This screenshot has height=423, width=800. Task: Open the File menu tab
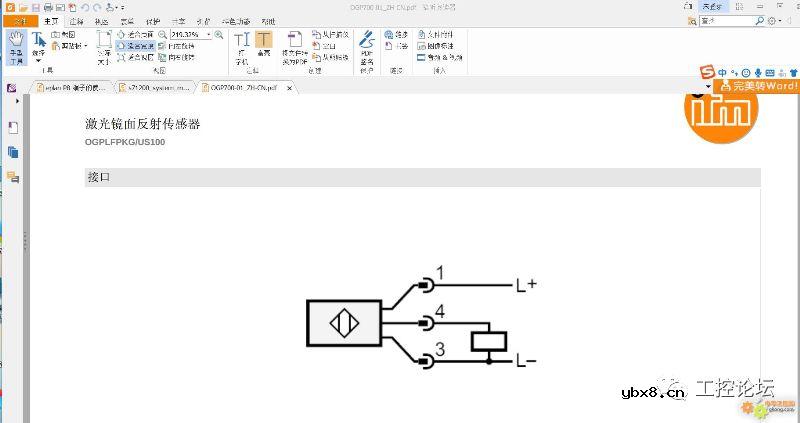(20, 21)
